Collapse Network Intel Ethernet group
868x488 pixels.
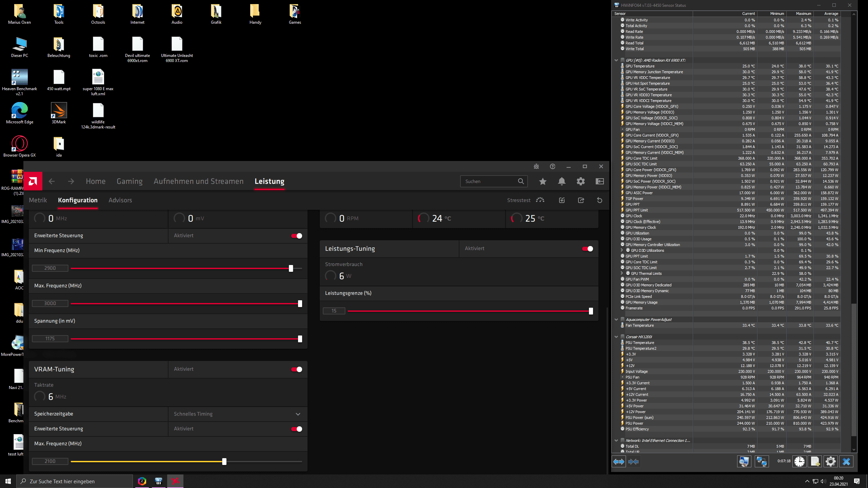coord(616,441)
